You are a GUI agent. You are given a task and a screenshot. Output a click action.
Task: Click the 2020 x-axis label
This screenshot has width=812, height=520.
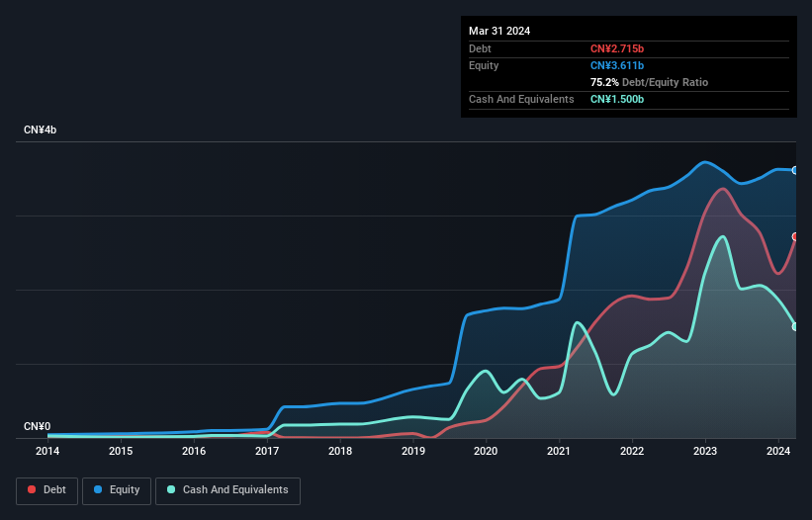[x=486, y=451]
